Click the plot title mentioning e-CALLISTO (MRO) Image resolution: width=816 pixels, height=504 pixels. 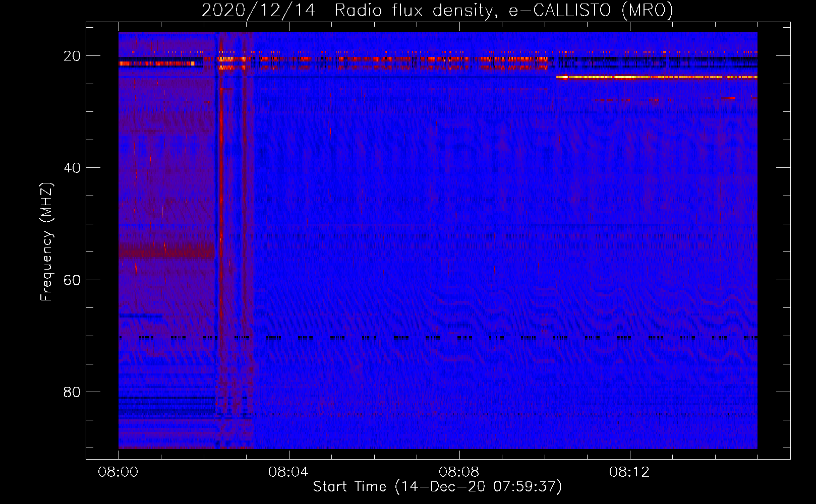coord(437,11)
